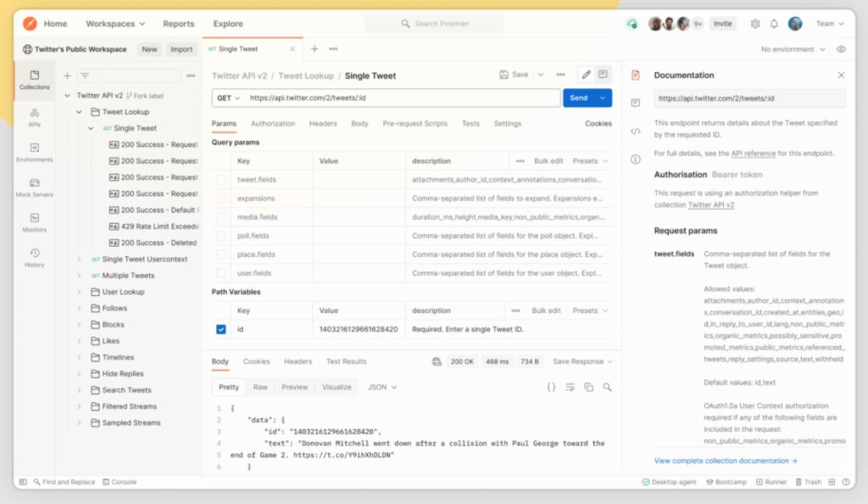The image size is (868, 504).
Task: Click the user avatar in header
Action: pyautogui.click(x=795, y=23)
